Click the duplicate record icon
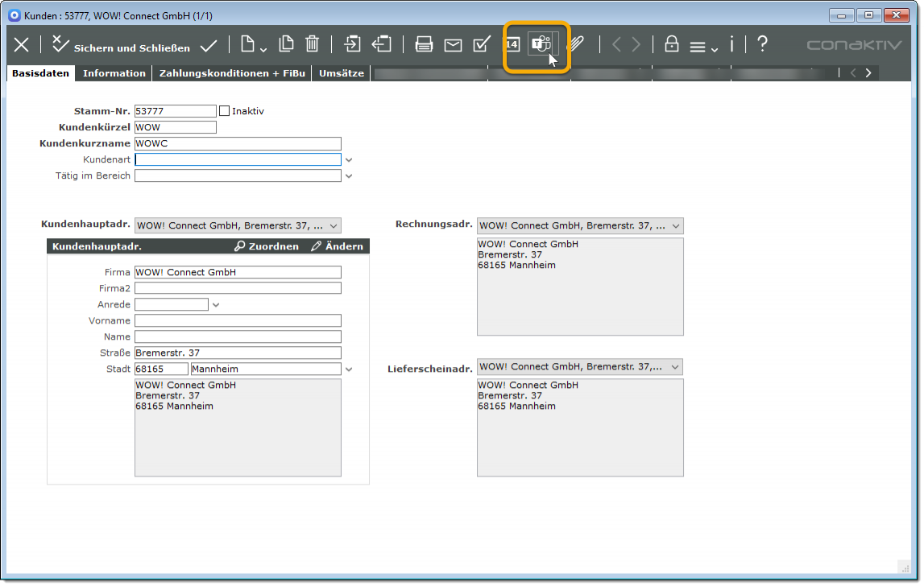Image resolution: width=924 pixels, height=586 pixels. click(286, 44)
